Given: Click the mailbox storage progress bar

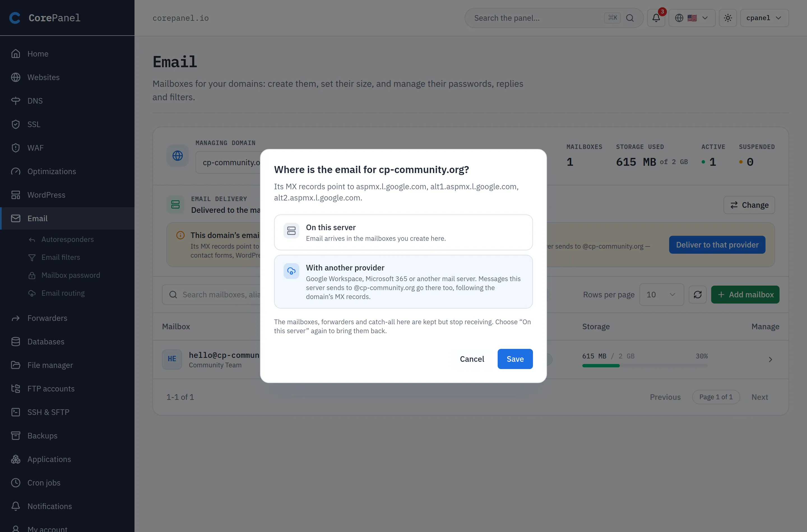Looking at the screenshot, I should click(x=645, y=366).
